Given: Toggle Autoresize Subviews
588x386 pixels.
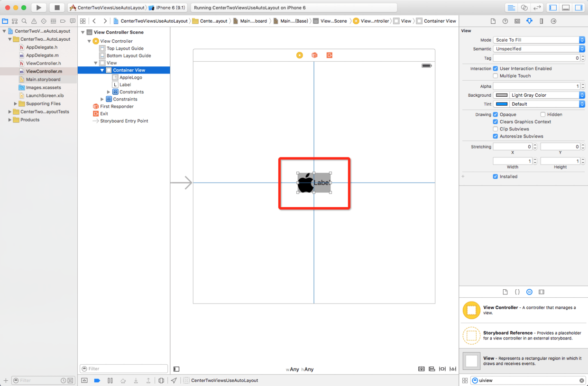Looking at the screenshot, I should click(496, 137).
